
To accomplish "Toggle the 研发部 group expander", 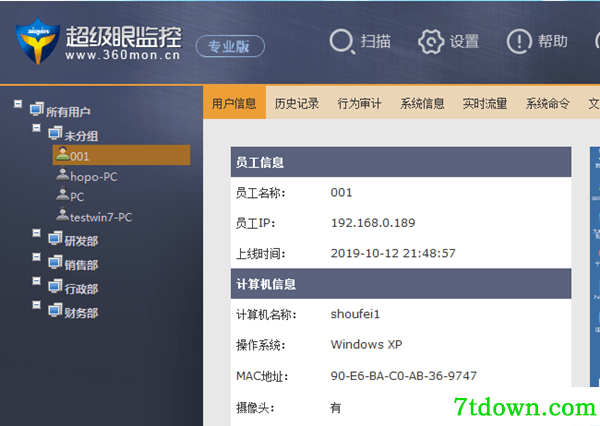I will (36, 233).
